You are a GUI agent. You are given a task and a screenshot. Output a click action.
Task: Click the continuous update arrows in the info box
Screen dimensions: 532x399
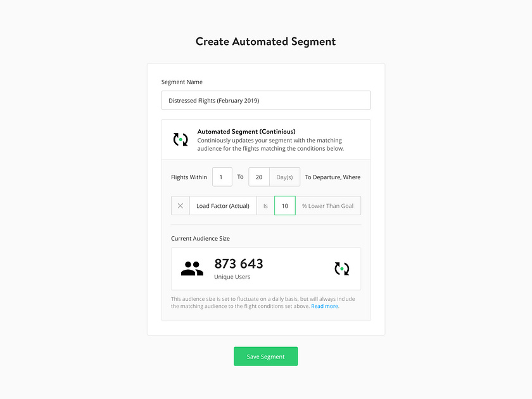coord(180,138)
